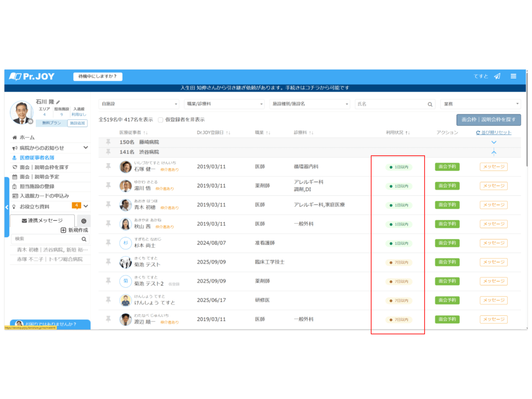532x399 pixels.
Task: Click 面会予約 button for 湯川 悟
Action: tap(447, 186)
